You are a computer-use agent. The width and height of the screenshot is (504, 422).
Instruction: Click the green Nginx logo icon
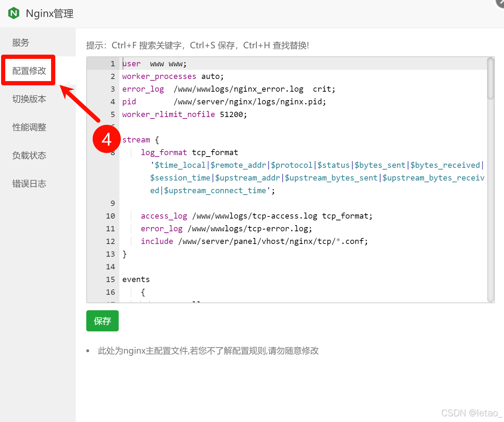click(x=14, y=13)
